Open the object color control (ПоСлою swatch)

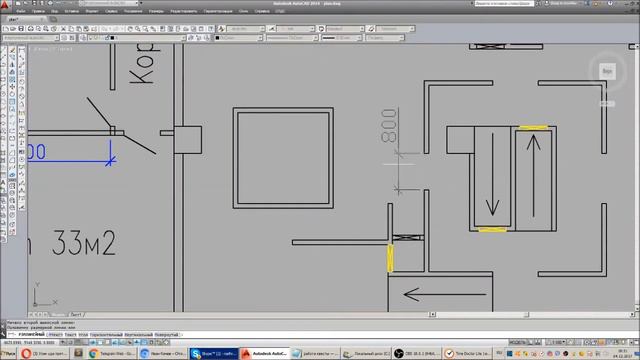[x=239, y=38]
